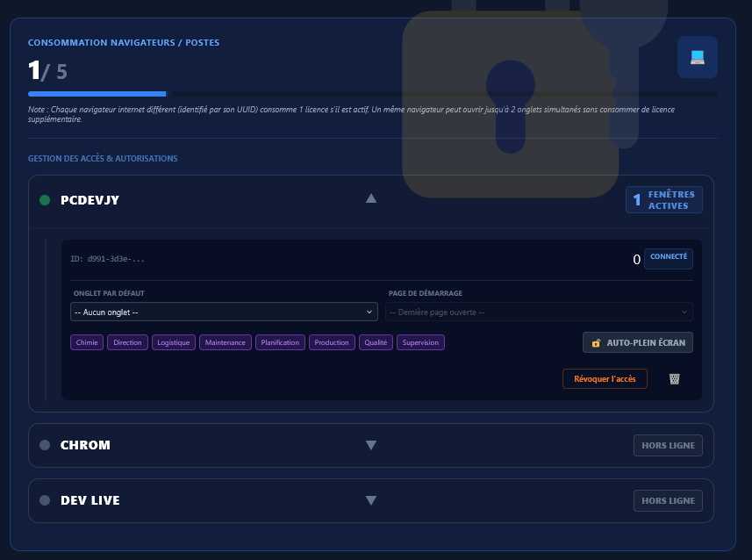Click grey status dot next to DEV LIVE
The width and height of the screenshot is (752, 560).
click(45, 500)
